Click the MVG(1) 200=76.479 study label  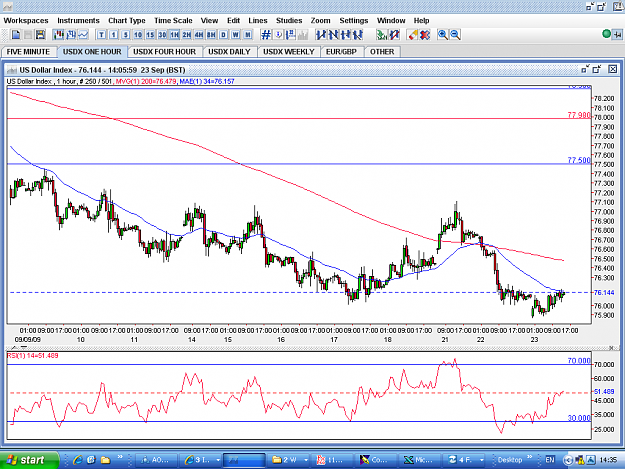click(x=146, y=81)
